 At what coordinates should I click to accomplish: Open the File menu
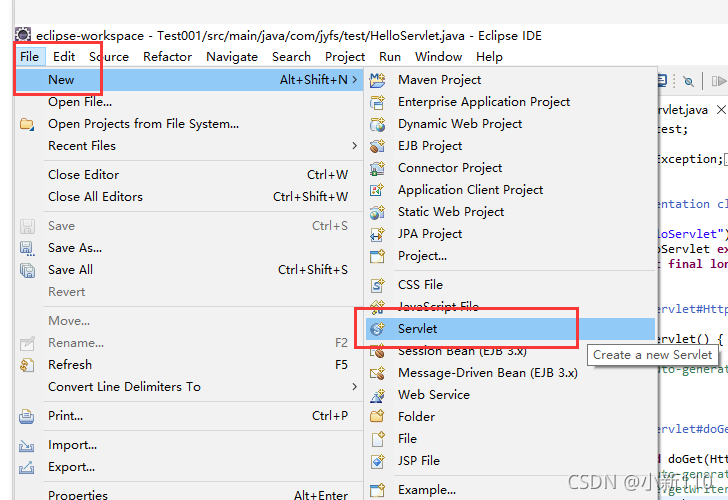tap(29, 57)
